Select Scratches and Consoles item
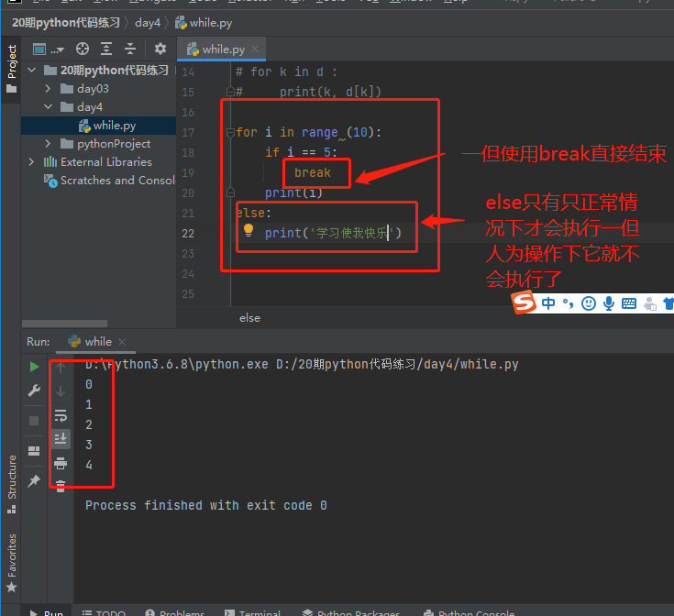The height and width of the screenshot is (616, 674). pos(110,181)
